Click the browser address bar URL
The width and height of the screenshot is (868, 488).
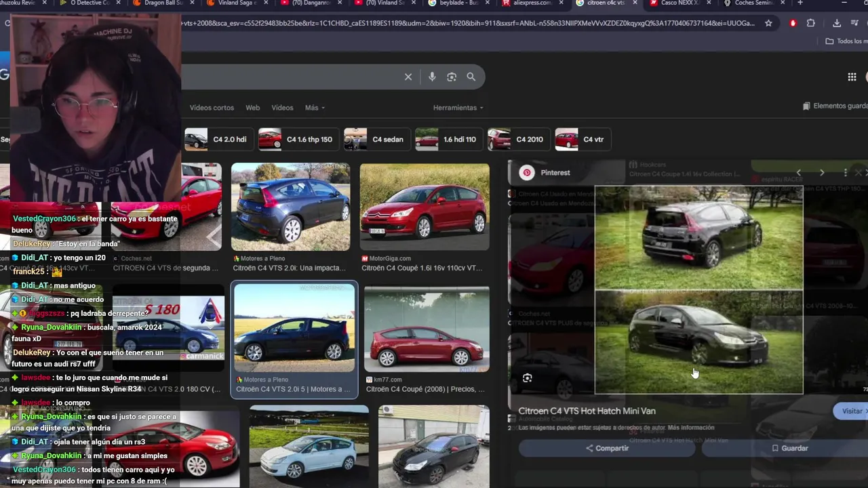coord(468,23)
